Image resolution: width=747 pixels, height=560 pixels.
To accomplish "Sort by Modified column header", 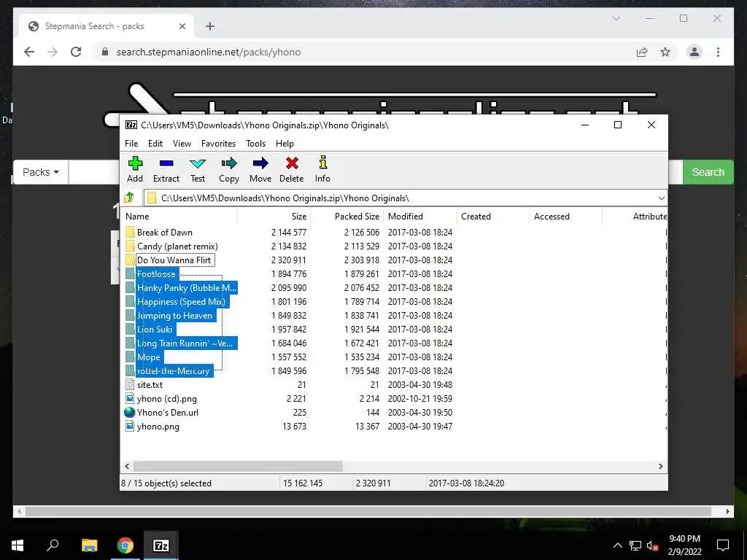I will pos(419,216).
